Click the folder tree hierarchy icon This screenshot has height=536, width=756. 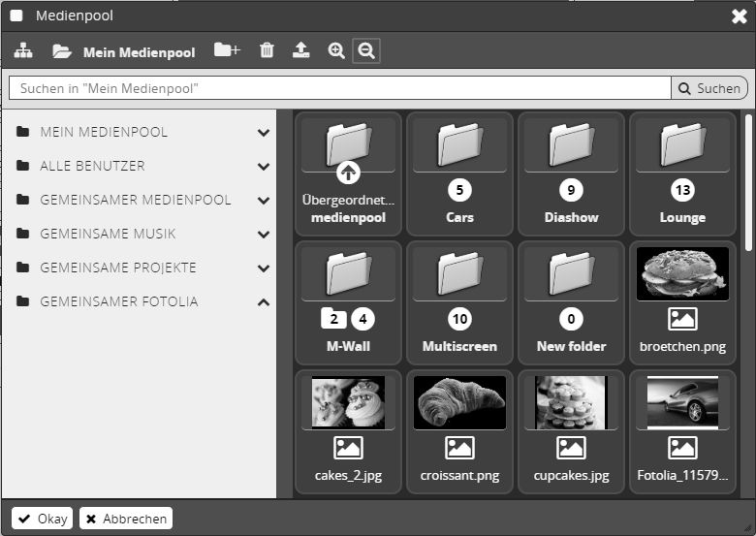22,51
